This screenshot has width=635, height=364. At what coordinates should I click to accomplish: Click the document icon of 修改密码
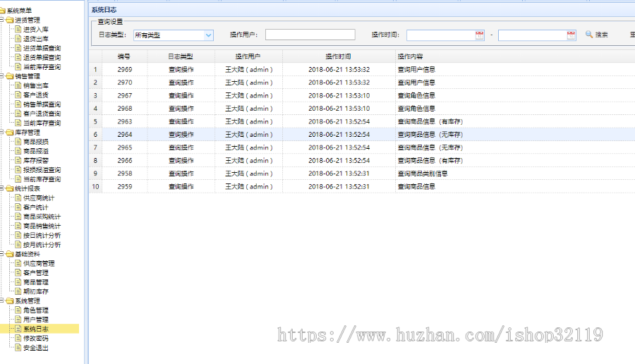click(x=18, y=338)
